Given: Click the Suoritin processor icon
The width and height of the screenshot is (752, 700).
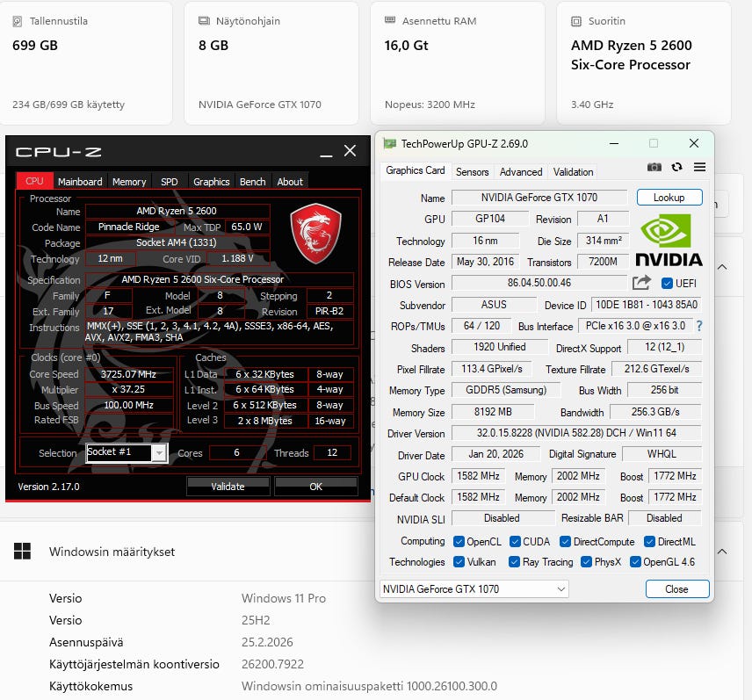Looking at the screenshot, I should (x=576, y=21).
